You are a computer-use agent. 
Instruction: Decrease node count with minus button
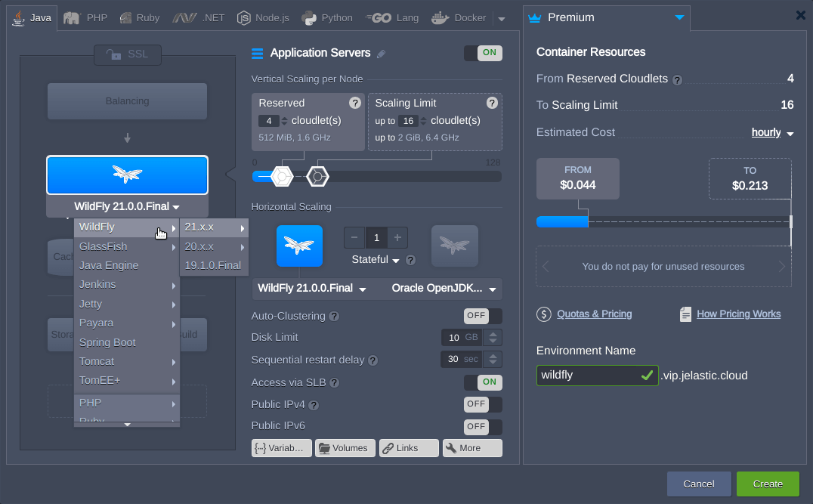354,237
